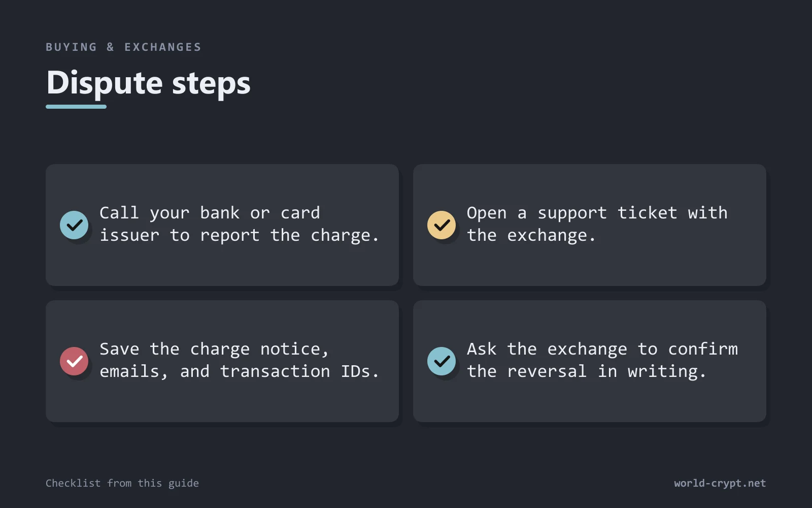Click the blue checkmark beside Call your bank
The width and height of the screenshot is (812, 508).
pos(74,225)
